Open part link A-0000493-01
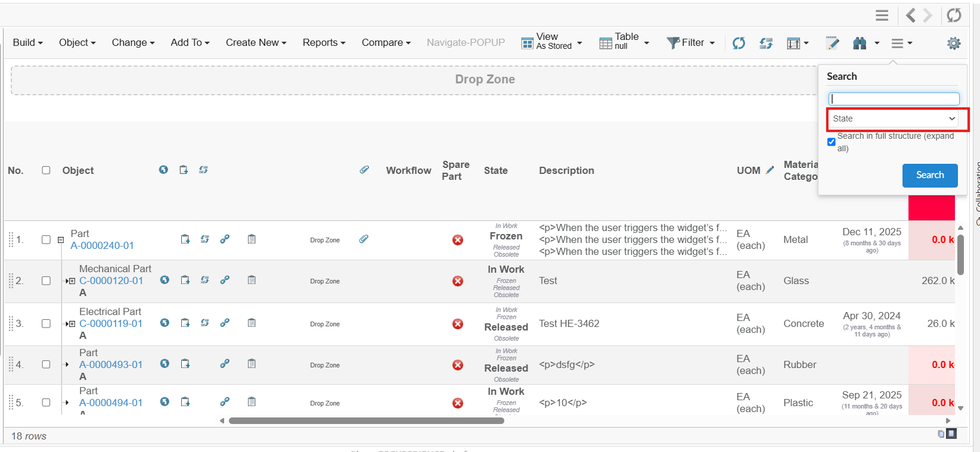The image size is (980, 452). tap(111, 364)
